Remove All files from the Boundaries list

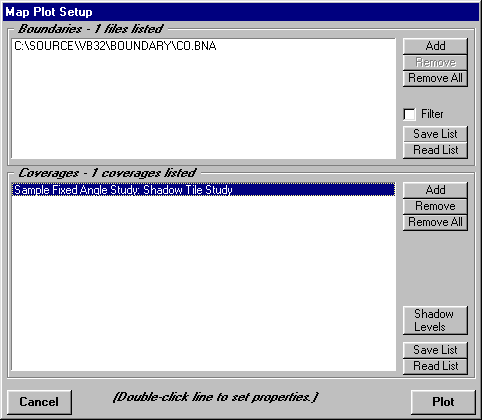[x=435, y=78]
